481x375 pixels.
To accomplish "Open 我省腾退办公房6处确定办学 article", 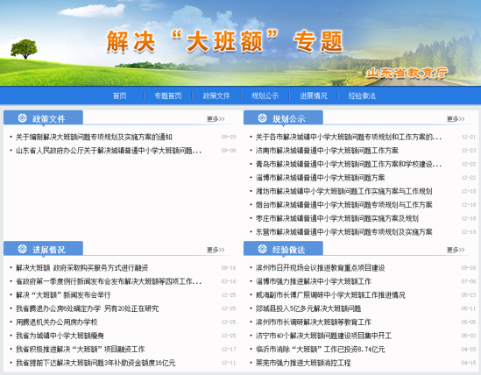I will point(87,309).
